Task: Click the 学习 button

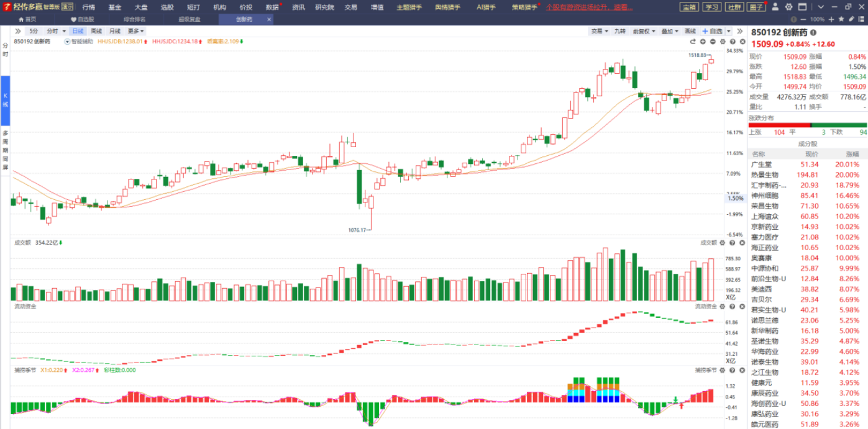Action: pyautogui.click(x=711, y=7)
